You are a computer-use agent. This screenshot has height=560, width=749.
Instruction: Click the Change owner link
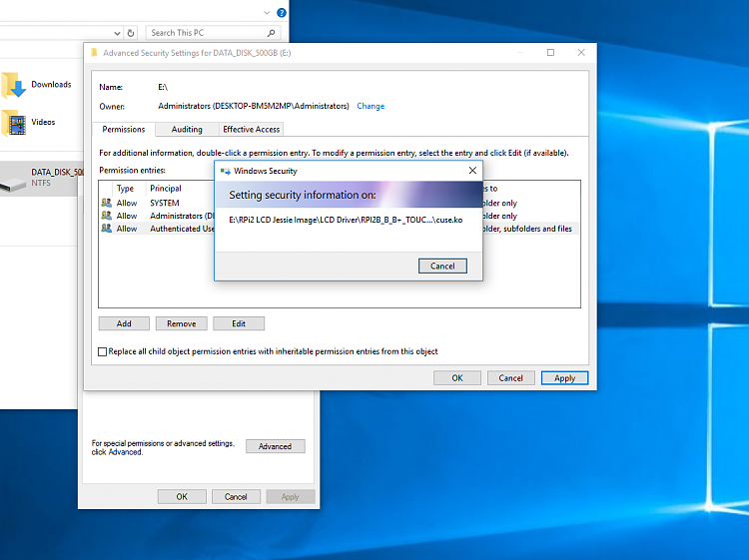[x=371, y=106]
